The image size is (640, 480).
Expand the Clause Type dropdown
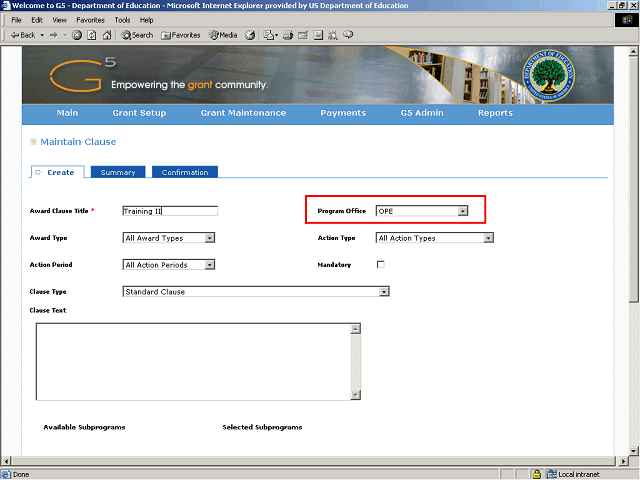tap(384, 292)
